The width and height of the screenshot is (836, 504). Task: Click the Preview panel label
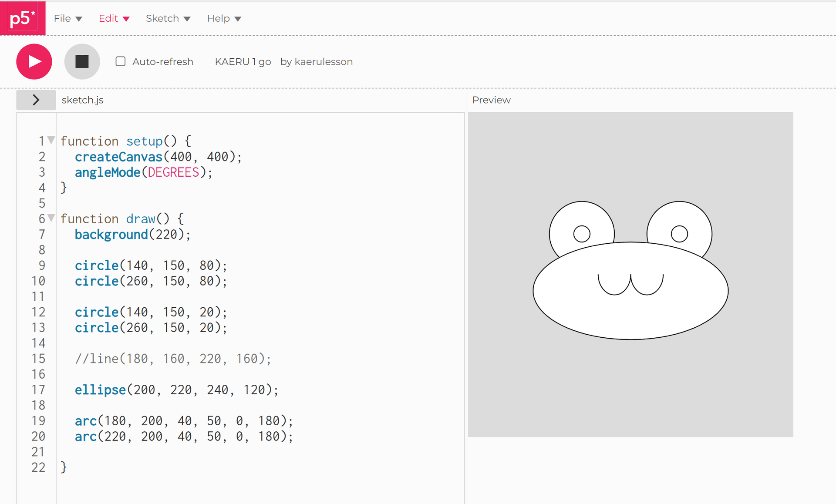tap(491, 100)
